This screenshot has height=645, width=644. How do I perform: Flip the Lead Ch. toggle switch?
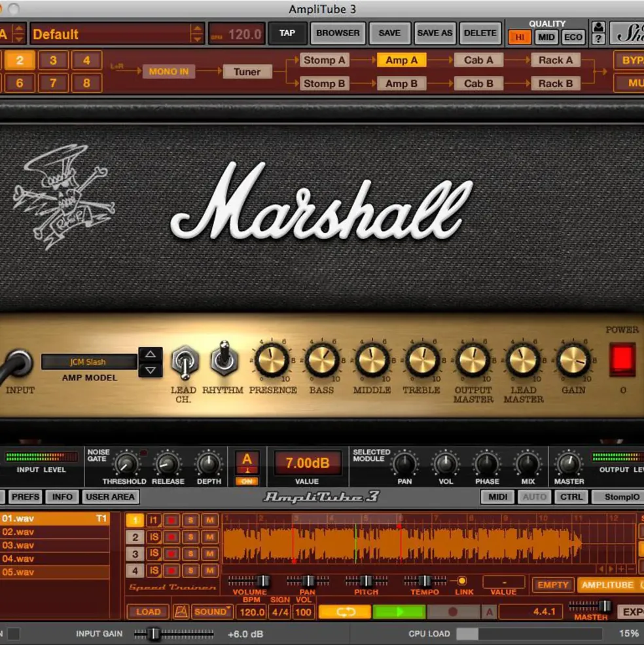(185, 362)
